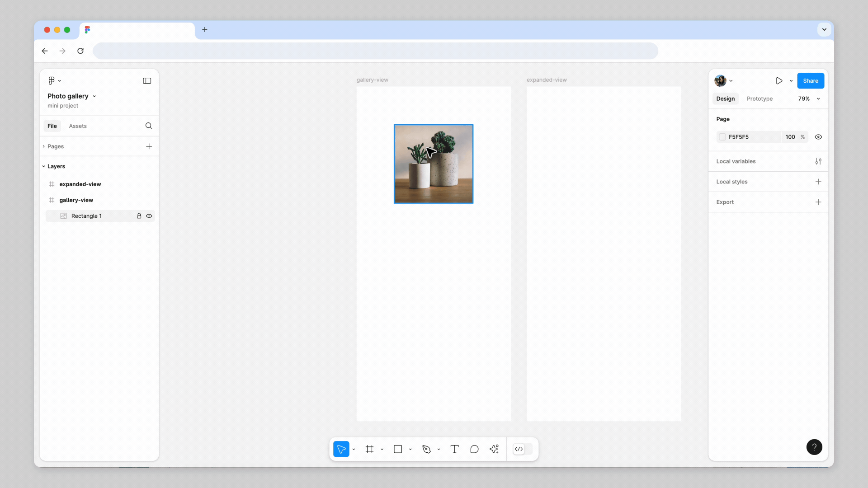The image size is (868, 488).
Task: Click the plant photo on the canvas
Action: (x=434, y=164)
